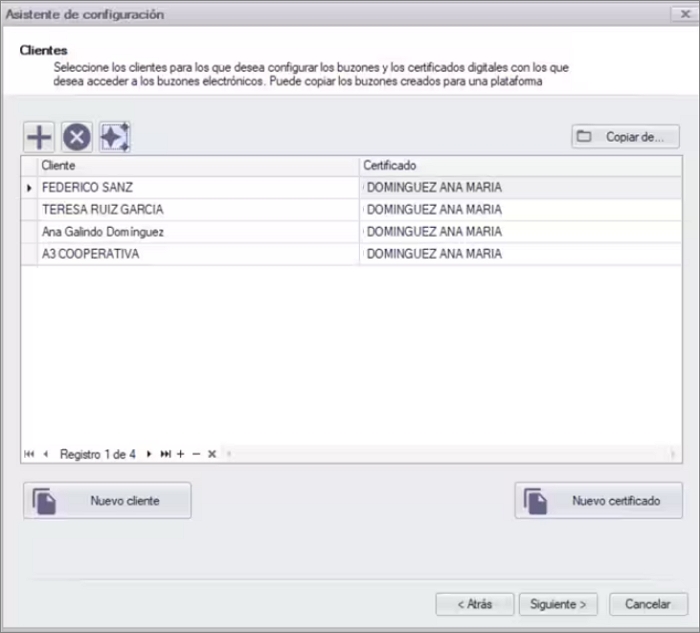Sort by the Certificado column header
700x633 pixels.
point(521,166)
